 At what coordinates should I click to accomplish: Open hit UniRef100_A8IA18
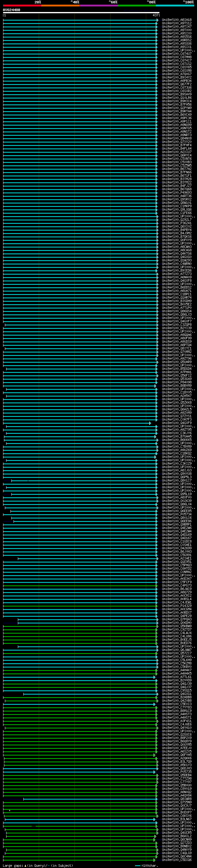[x=177, y=20]
